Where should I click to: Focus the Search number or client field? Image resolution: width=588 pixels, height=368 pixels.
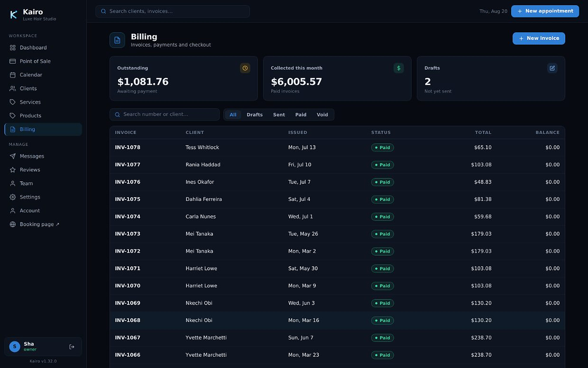tap(164, 115)
